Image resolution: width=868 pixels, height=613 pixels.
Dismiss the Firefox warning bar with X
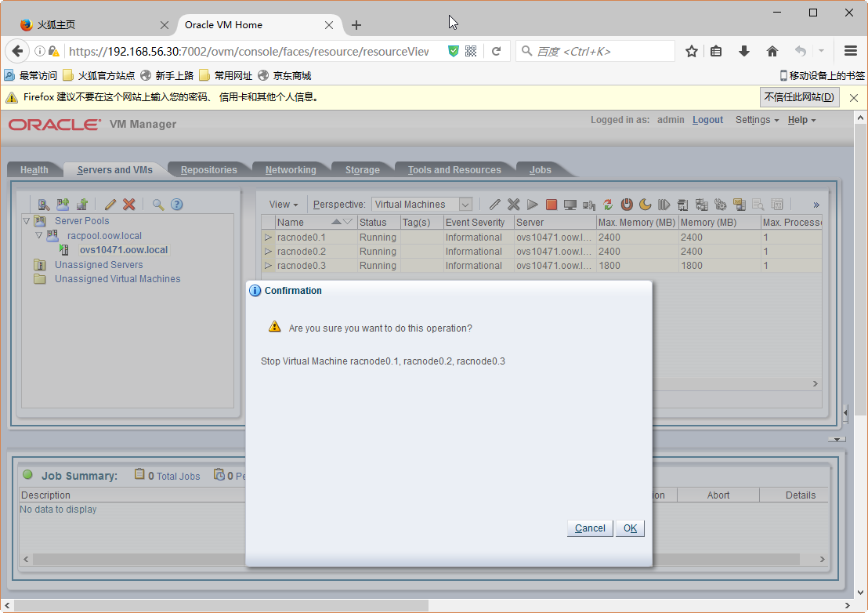[854, 98]
